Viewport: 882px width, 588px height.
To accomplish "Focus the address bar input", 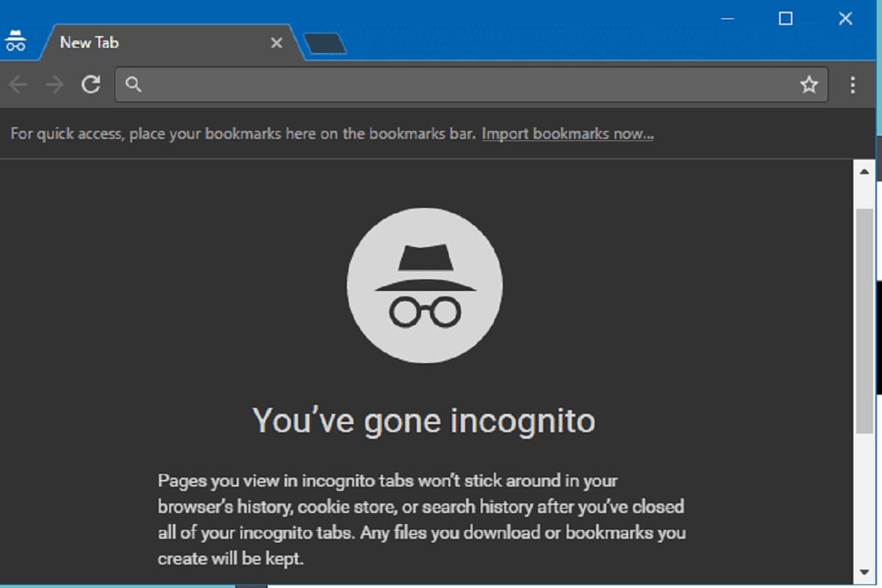I will click(x=472, y=85).
